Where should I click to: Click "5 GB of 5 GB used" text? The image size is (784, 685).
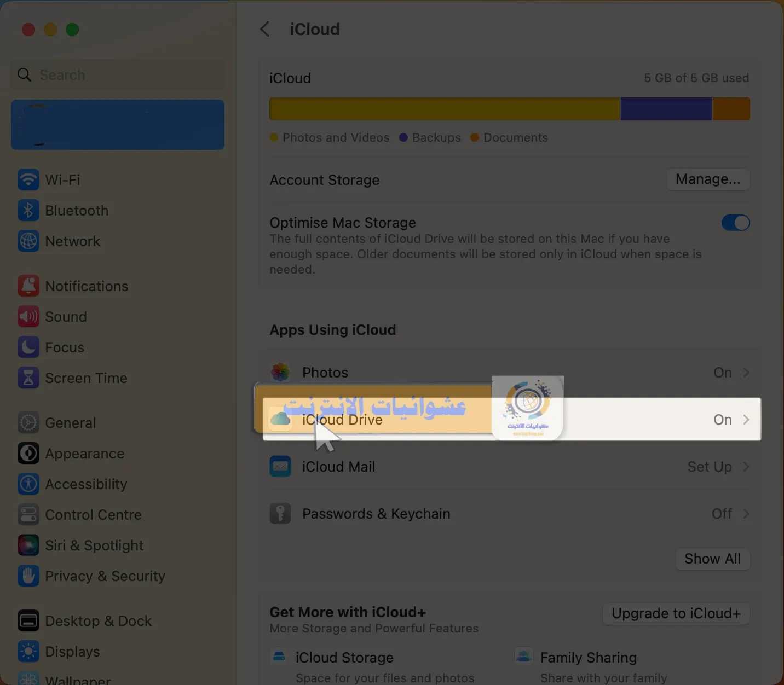coord(696,78)
